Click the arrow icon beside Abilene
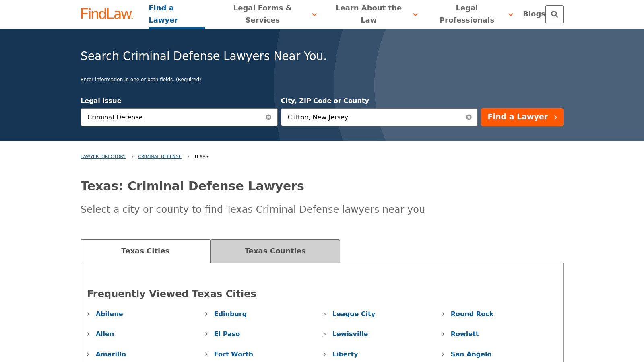 tap(88, 315)
